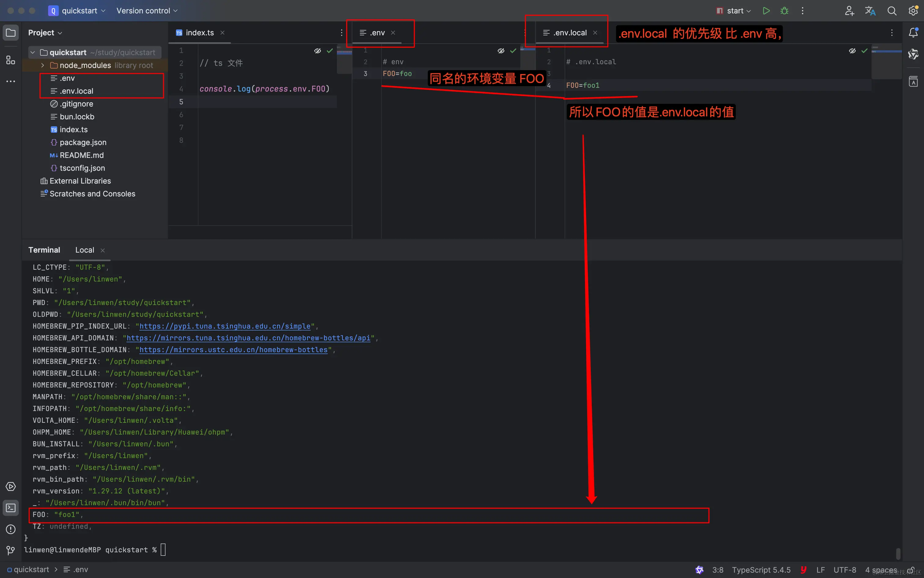Open the Services tool window icon

click(x=11, y=487)
